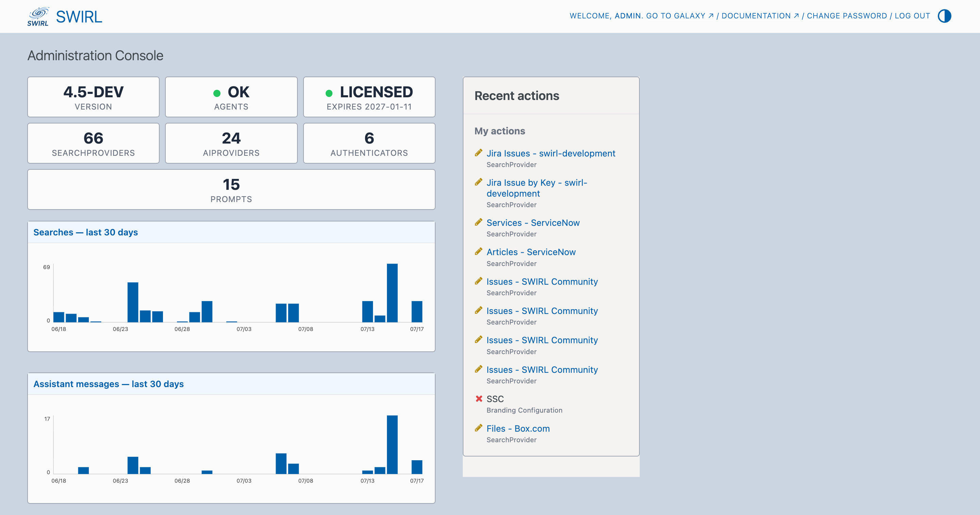Click pencil icon beside Services - ServiceNow

click(478, 222)
